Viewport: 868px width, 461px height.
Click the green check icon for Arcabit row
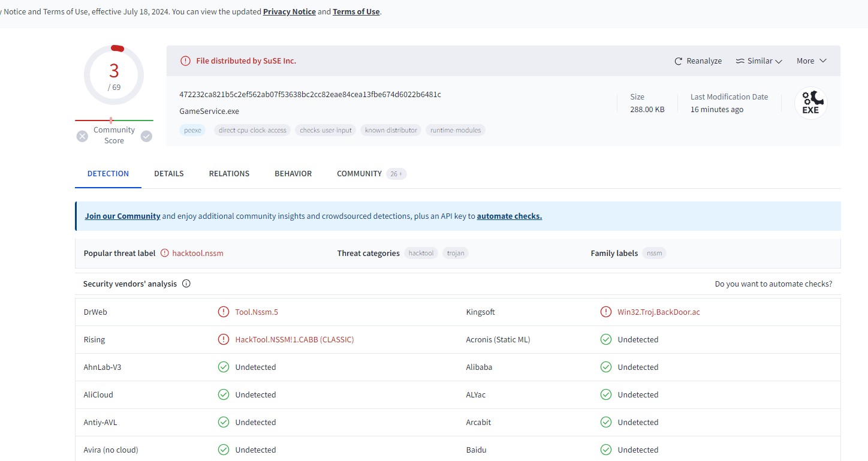(x=606, y=422)
